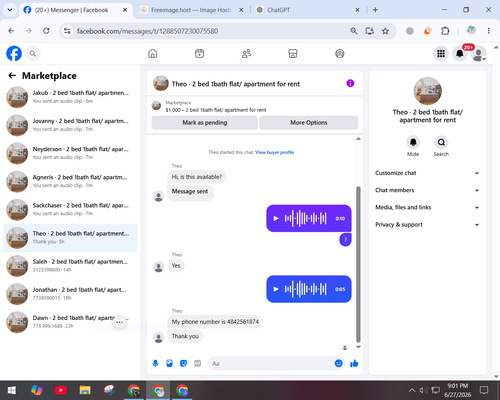500x400 pixels.
Task: Play the 0:05 audio clip
Action: pos(276,289)
